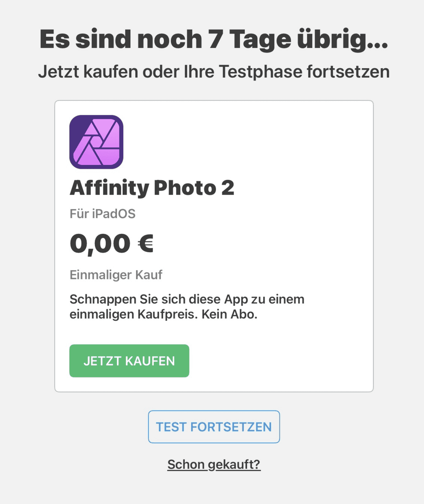Click the 0,00 price amount
Image resolution: width=424 pixels, height=504 pixels.
click(x=100, y=244)
